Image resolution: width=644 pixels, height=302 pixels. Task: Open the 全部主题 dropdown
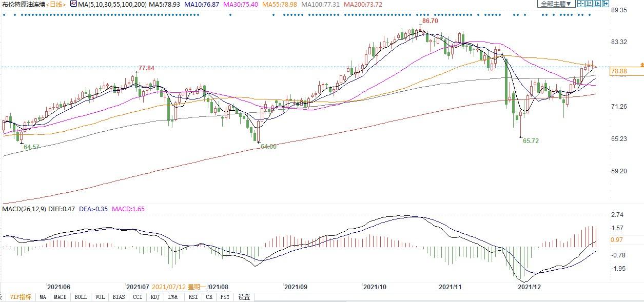(x=555, y=4)
